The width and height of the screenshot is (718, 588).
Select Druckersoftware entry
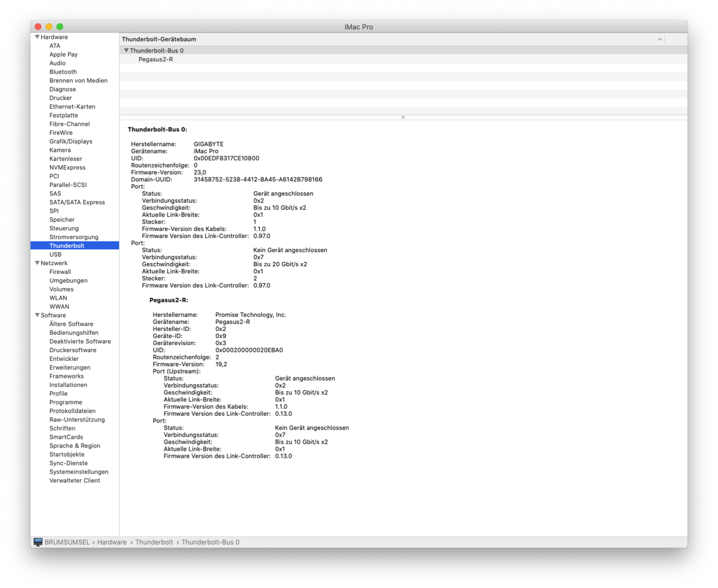[x=73, y=350]
